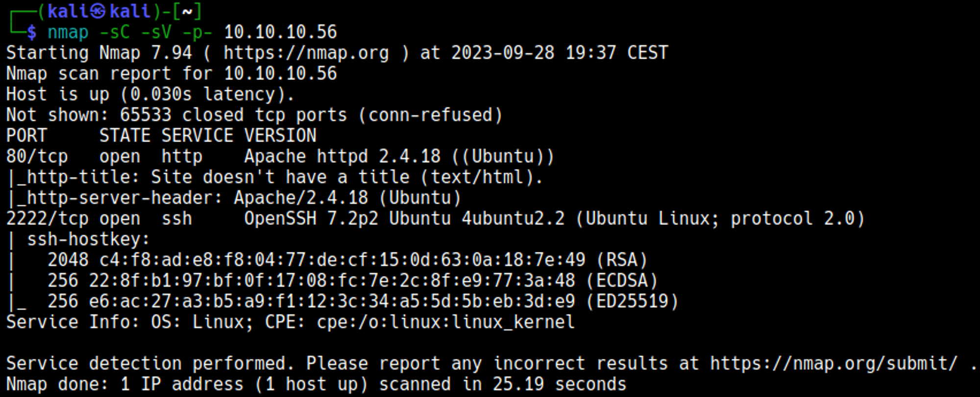Click the cpe:/o:linux:linux_kernel text
The width and height of the screenshot is (980, 397).
[445, 323]
